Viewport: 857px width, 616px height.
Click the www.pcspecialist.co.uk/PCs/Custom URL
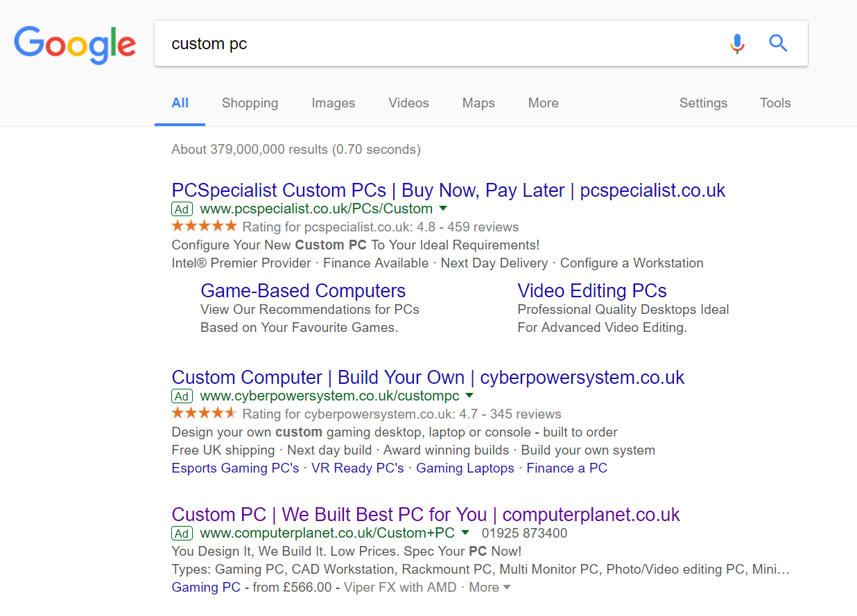[316, 209]
